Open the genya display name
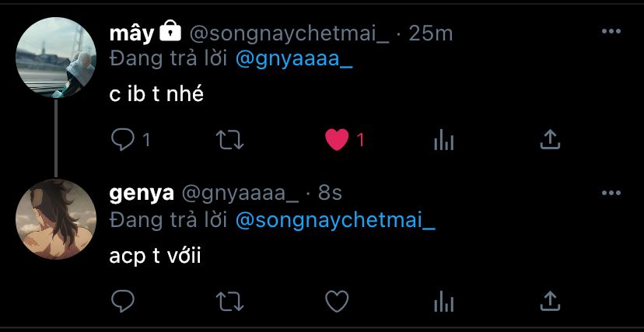This screenshot has height=332, width=644. pos(141,193)
